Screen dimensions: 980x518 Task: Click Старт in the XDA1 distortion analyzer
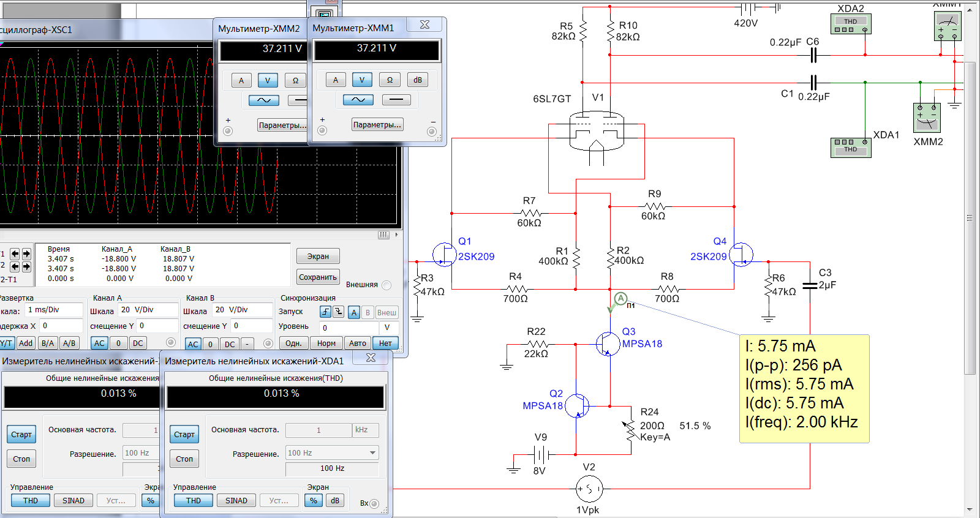click(x=184, y=434)
